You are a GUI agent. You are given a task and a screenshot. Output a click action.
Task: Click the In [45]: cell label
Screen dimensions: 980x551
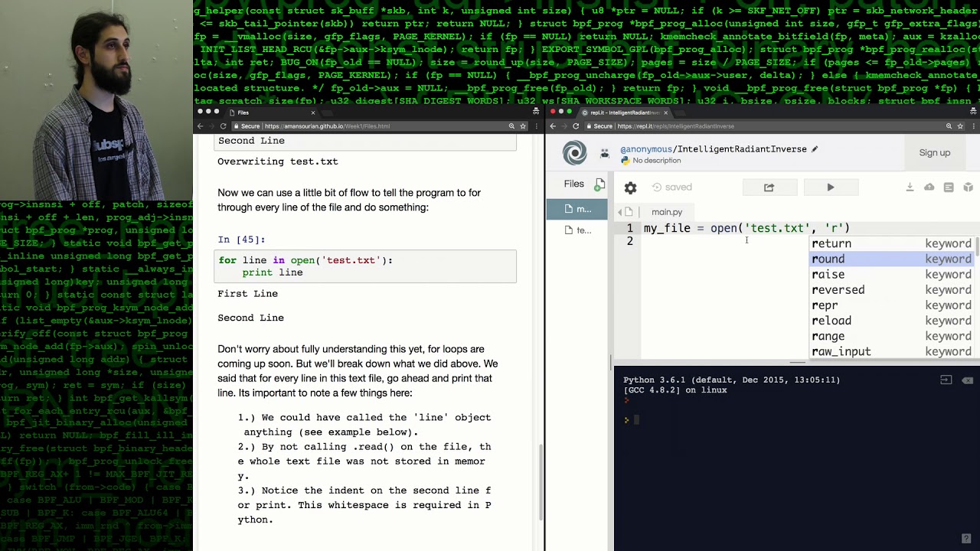pyautogui.click(x=241, y=240)
